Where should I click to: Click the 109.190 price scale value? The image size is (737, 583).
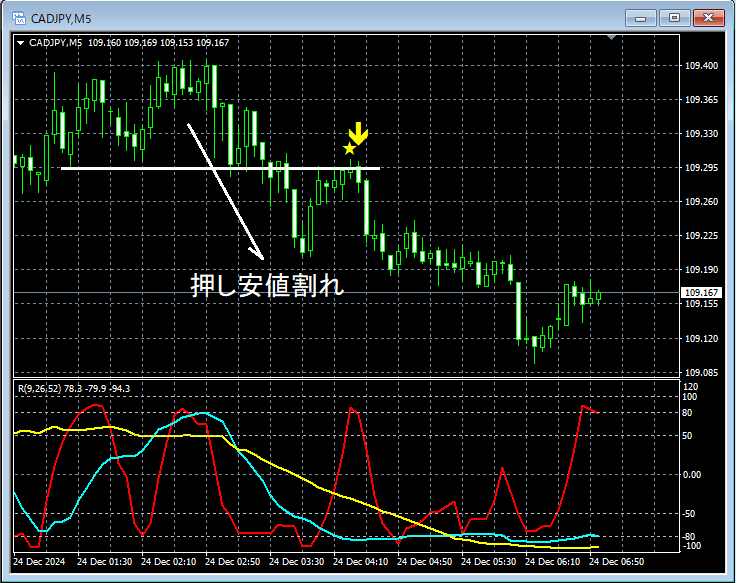[x=701, y=270]
